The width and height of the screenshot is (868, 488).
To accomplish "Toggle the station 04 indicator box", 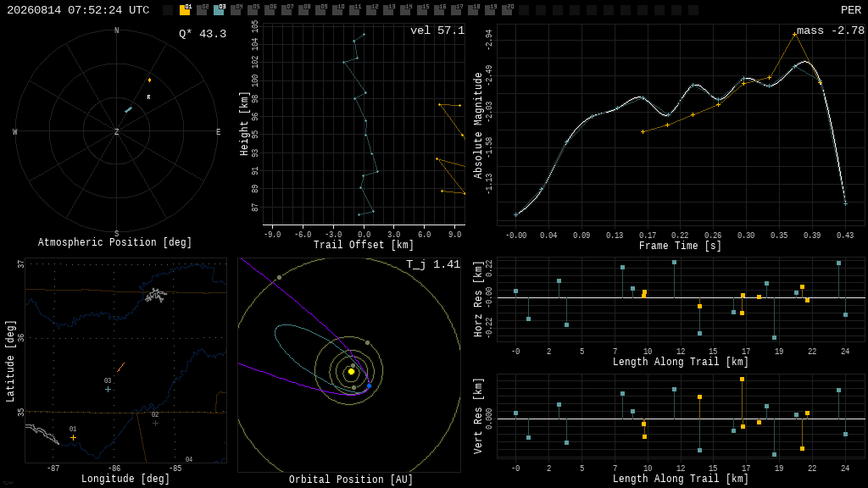I will click(236, 9).
